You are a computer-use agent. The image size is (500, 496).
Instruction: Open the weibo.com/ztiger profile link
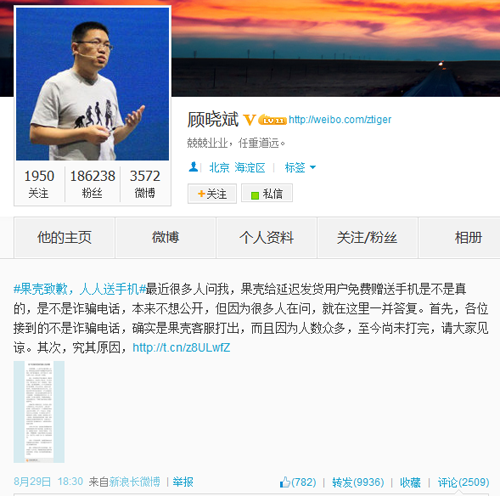tap(340, 119)
